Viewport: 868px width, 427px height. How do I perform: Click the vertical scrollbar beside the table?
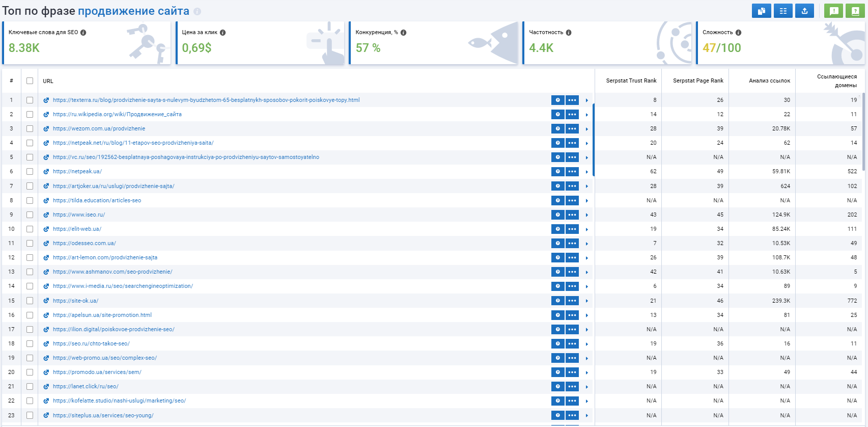863,132
